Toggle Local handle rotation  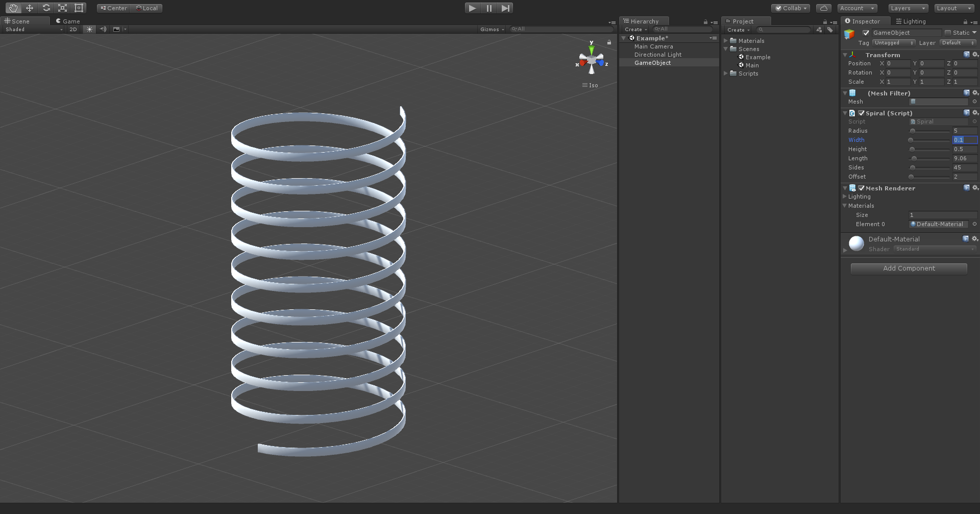click(x=146, y=8)
